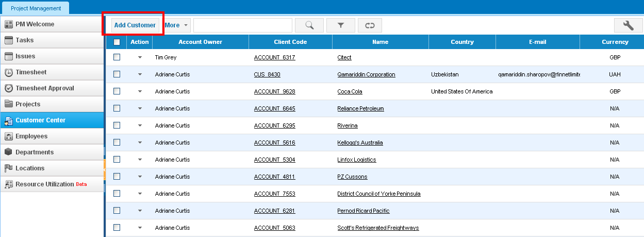Click the customer search input field
The width and height of the screenshot is (644, 237).
pyautogui.click(x=243, y=25)
